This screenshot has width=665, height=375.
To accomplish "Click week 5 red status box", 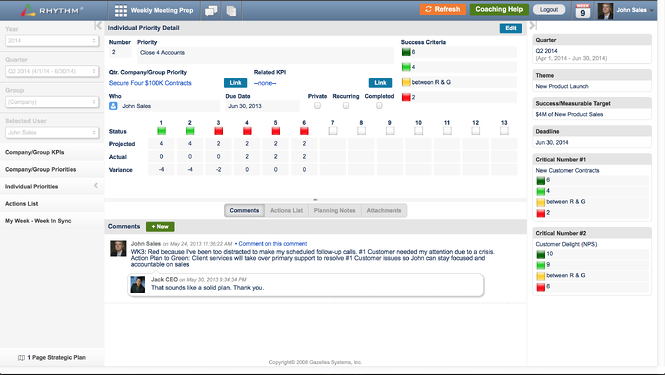I will 276,131.
